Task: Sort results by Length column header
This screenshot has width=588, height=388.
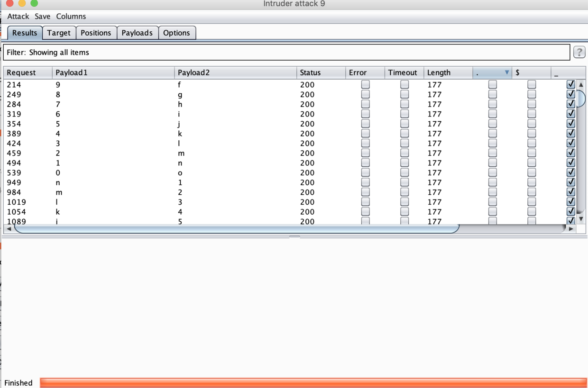Action: [x=439, y=72]
